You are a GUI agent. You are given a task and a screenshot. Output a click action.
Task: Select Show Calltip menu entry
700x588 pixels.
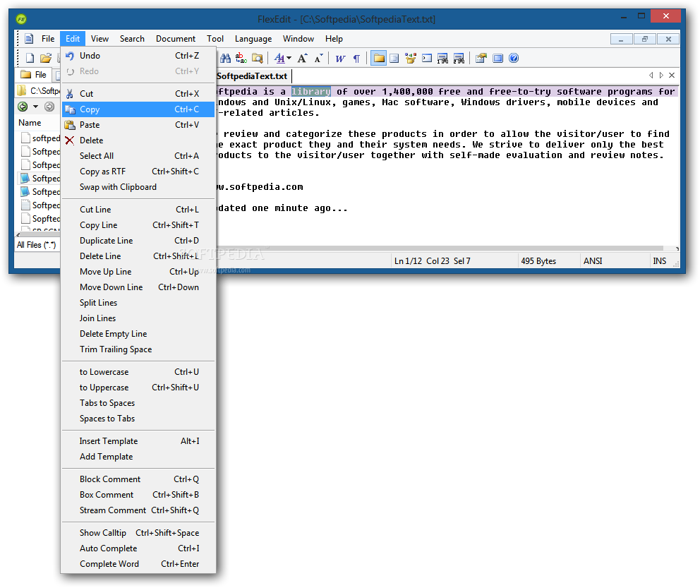(138, 533)
